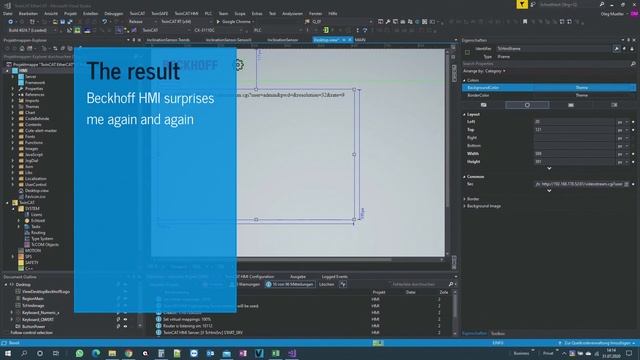Open the Toolbox tab at panel bottom

click(x=498, y=334)
